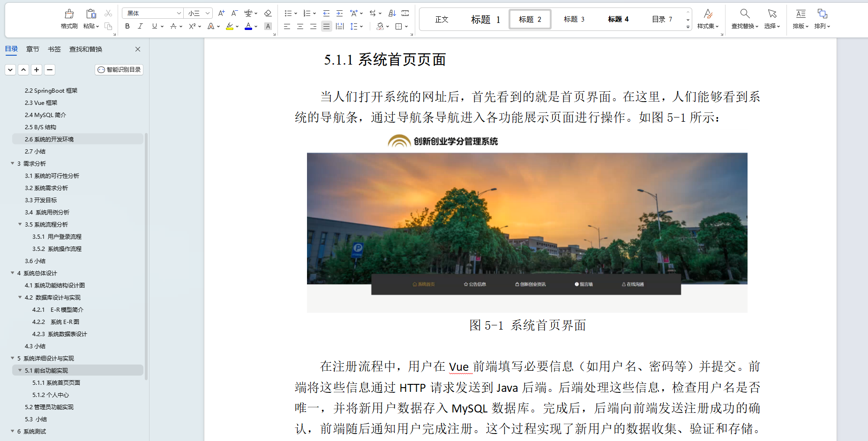Screen dimensions: 868x441
Task: Click the line spacing icon
Action: pyautogui.click(x=354, y=26)
